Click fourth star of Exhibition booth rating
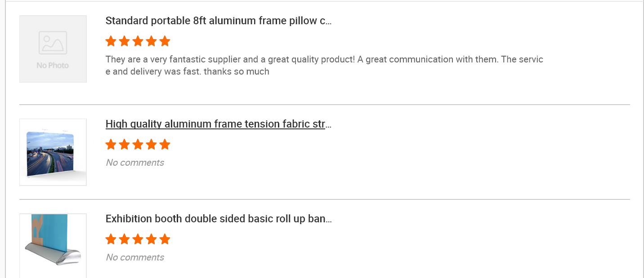 pos(152,239)
